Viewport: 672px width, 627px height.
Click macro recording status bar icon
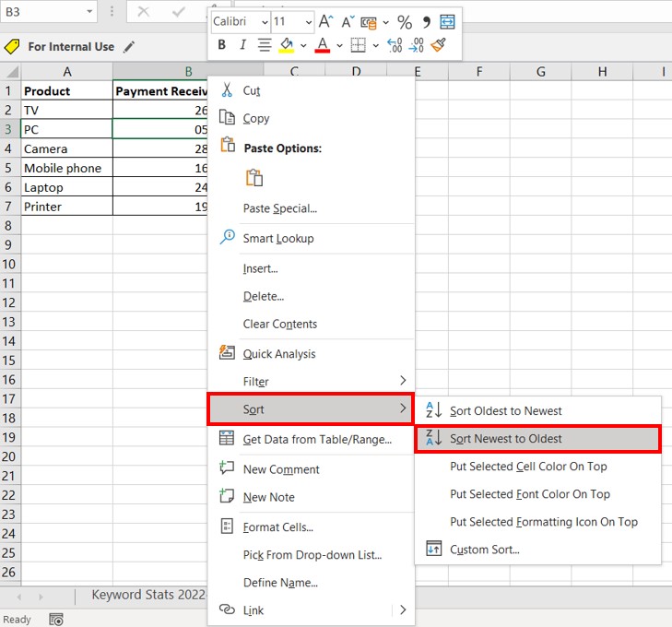(56, 620)
